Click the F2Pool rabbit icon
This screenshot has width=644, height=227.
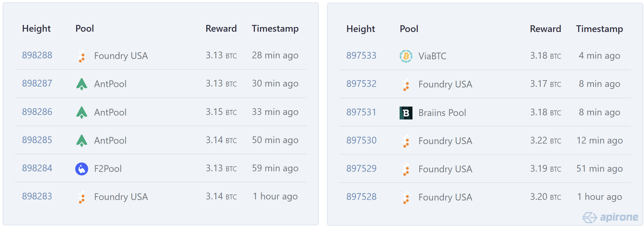tap(81, 168)
